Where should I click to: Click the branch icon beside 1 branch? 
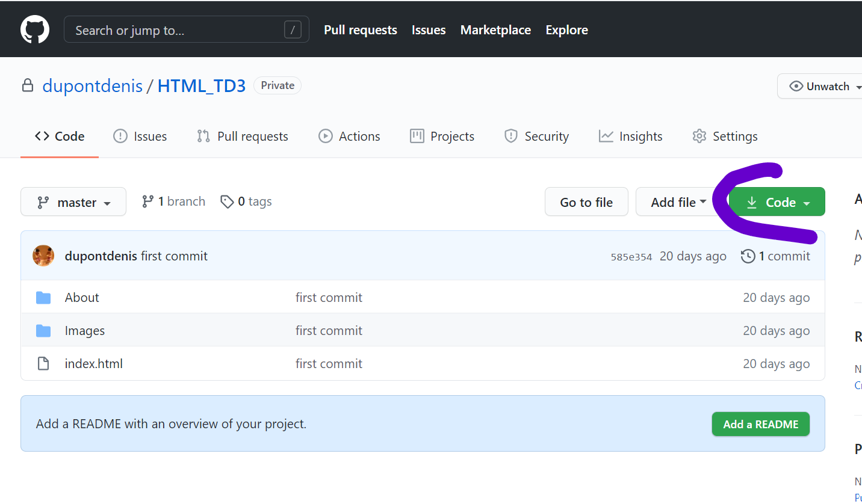pyautogui.click(x=147, y=201)
